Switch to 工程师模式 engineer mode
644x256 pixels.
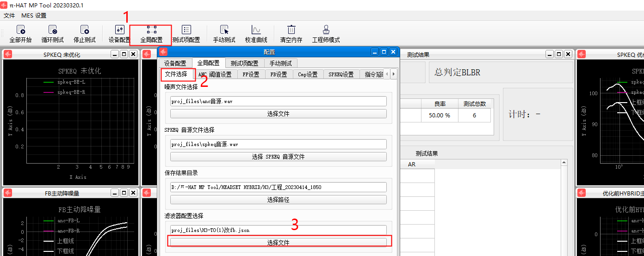[x=326, y=34]
